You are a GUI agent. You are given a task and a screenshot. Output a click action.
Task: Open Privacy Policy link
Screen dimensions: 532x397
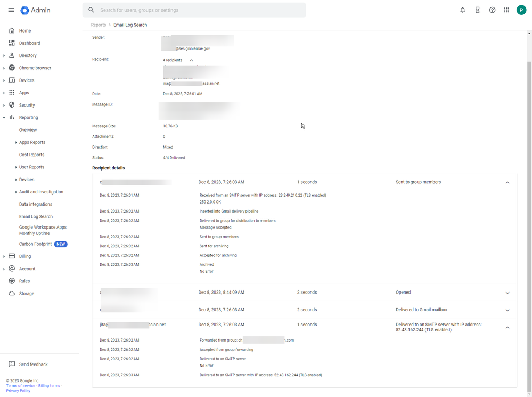18,391
